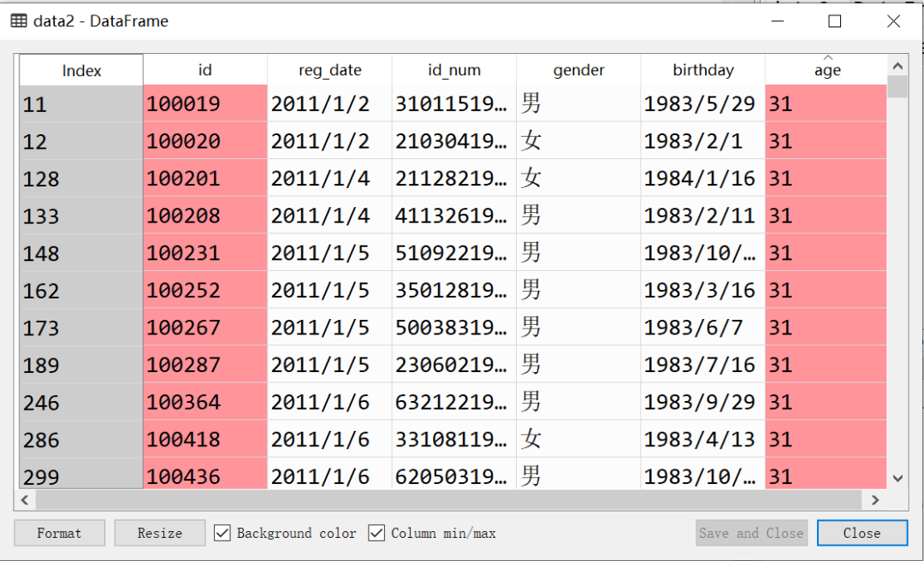This screenshot has height=561, width=924.
Task: Click the horizontal scrollbar left arrow
Action: coord(25,500)
